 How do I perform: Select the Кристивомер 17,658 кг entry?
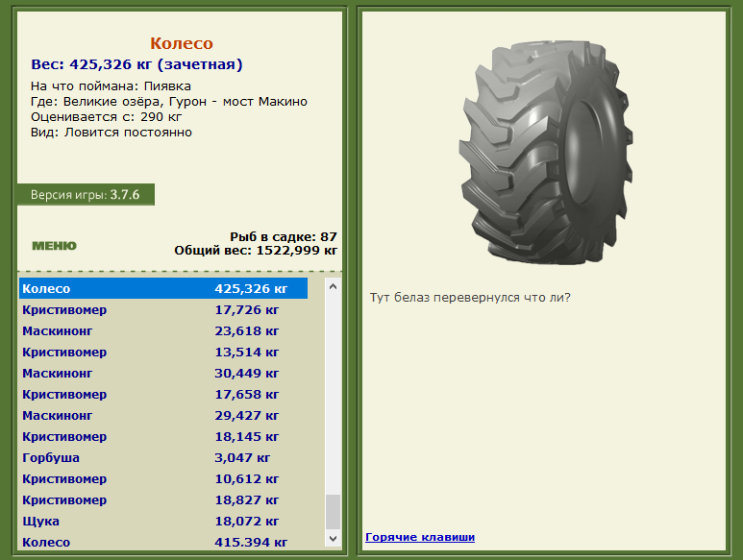click(163, 395)
